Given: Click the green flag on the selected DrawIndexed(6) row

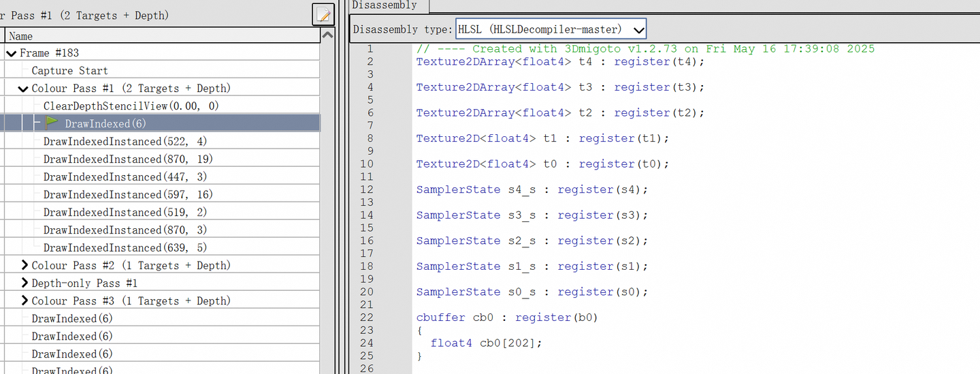Looking at the screenshot, I should point(52,123).
